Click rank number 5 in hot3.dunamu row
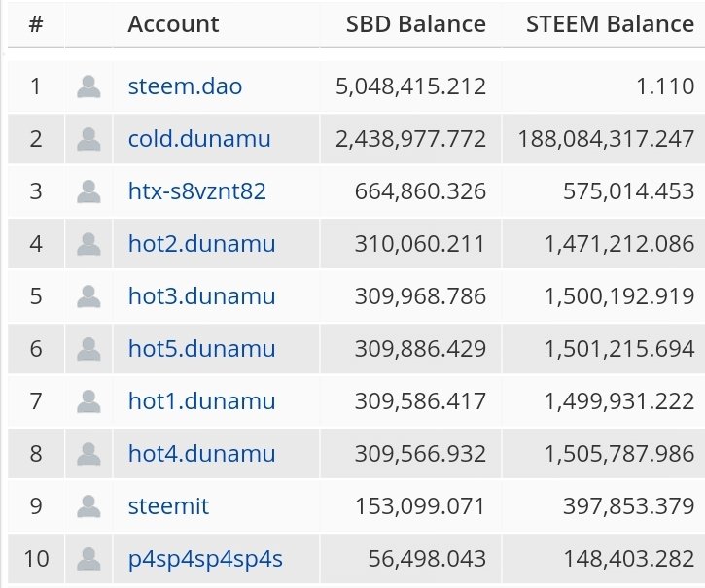 click(36, 296)
